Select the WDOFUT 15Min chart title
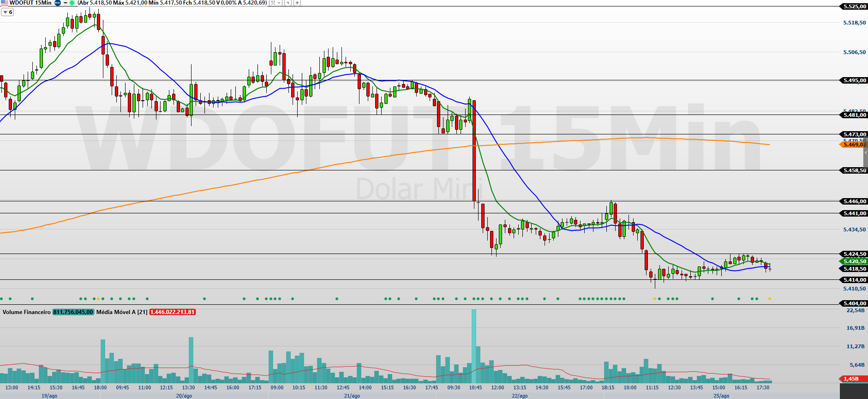Image resolution: width=868 pixels, height=399 pixels. [x=30, y=3]
